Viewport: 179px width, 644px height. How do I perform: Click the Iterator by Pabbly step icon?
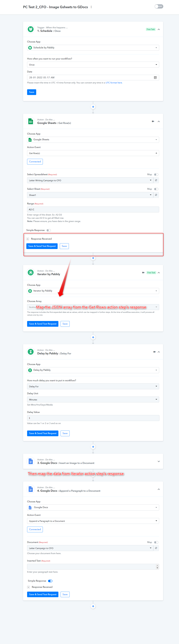31,273
